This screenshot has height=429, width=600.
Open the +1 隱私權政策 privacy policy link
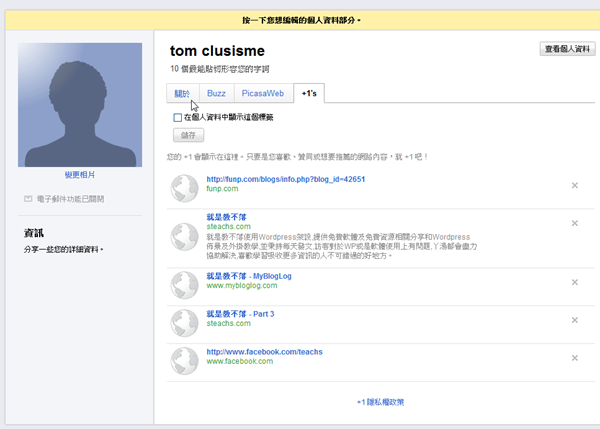pyautogui.click(x=380, y=402)
